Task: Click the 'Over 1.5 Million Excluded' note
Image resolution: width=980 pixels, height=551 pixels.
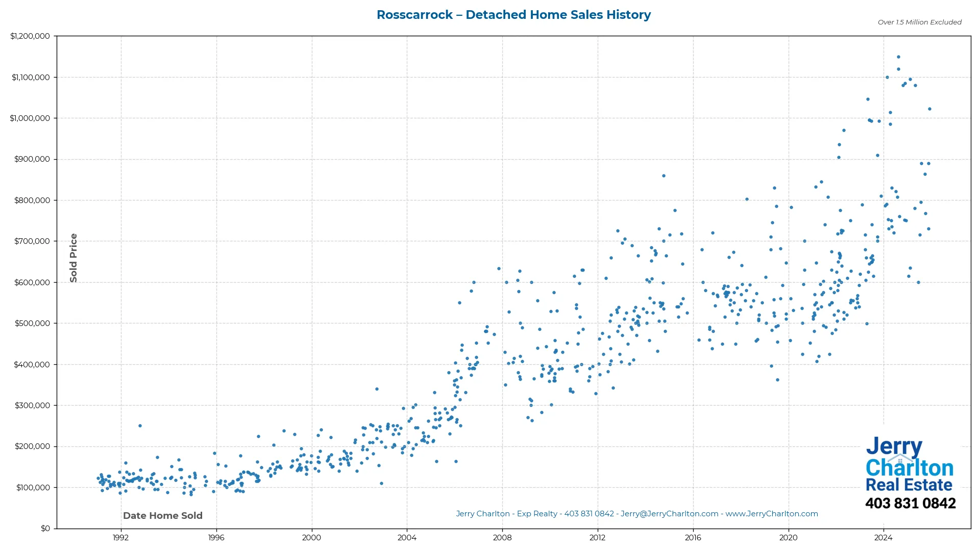Action: (919, 22)
